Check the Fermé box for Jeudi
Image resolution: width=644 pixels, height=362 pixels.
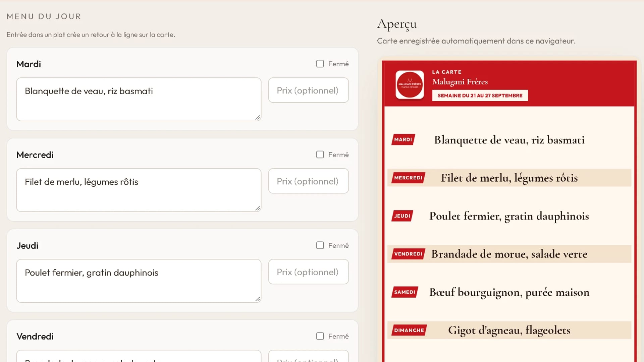pyautogui.click(x=320, y=245)
